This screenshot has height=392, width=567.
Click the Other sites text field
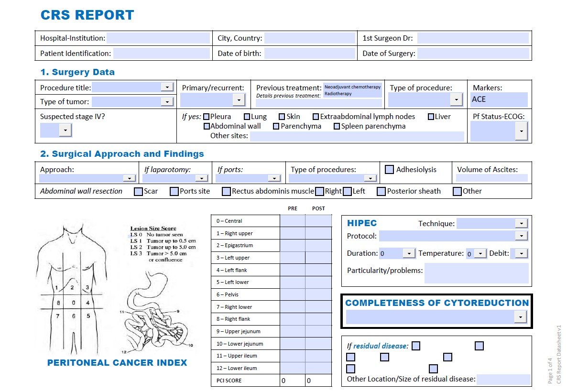pos(359,136)
